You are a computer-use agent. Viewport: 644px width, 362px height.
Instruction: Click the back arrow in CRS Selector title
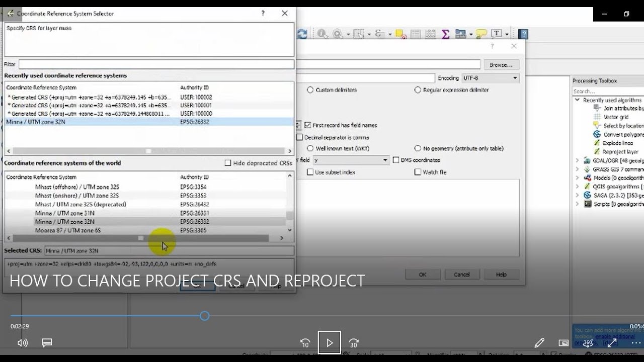point(10,14)
